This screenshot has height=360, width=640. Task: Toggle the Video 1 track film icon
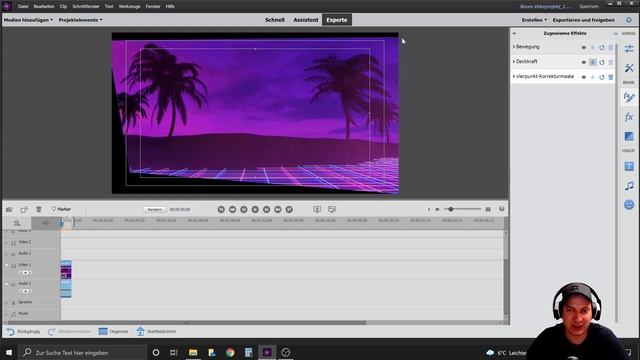point(13,265)
